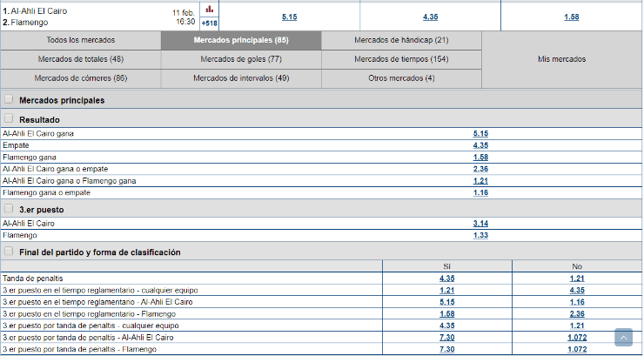Toggle the Mercados principales section checkbox
This screenshot has height=356, width=644.
(9, 100)
